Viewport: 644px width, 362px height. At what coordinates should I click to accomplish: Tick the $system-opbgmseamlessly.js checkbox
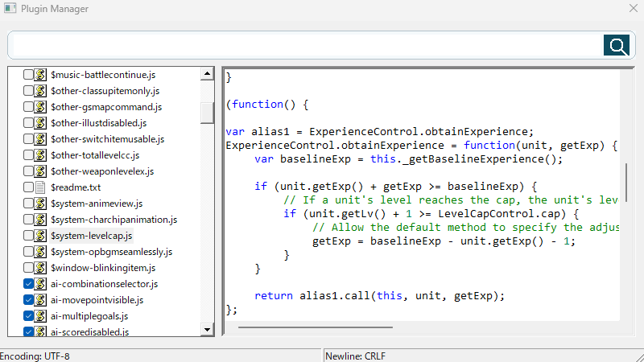click(x=28, y=251)
